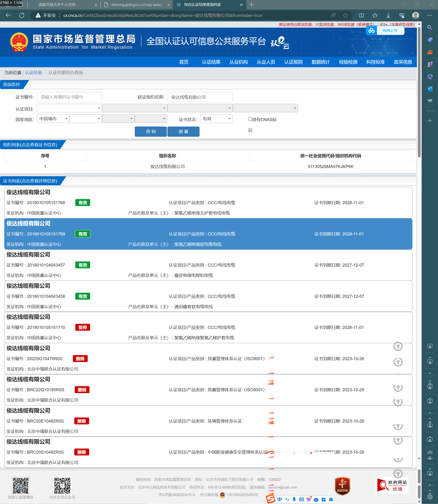Open the sidebar shopping tag icon

coord(430,40)
